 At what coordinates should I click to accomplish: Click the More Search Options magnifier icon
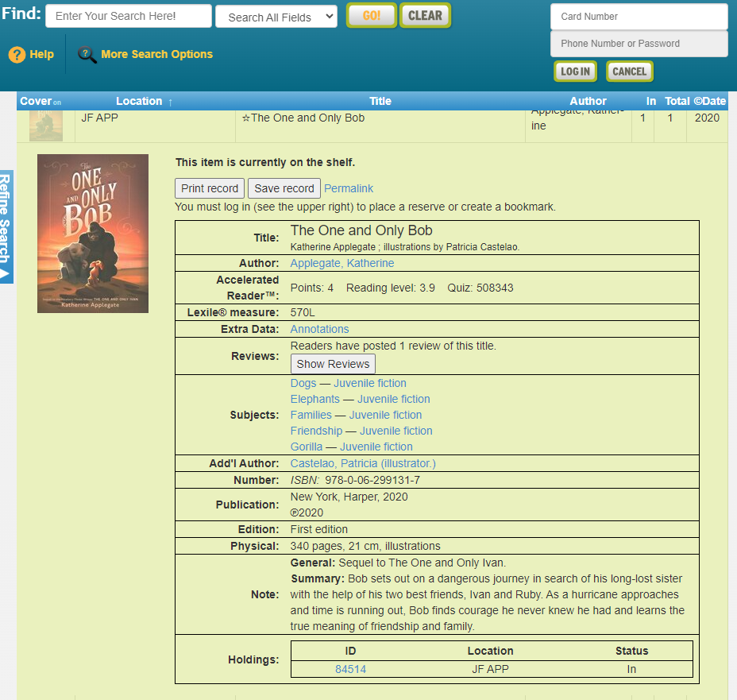[87, 55]
